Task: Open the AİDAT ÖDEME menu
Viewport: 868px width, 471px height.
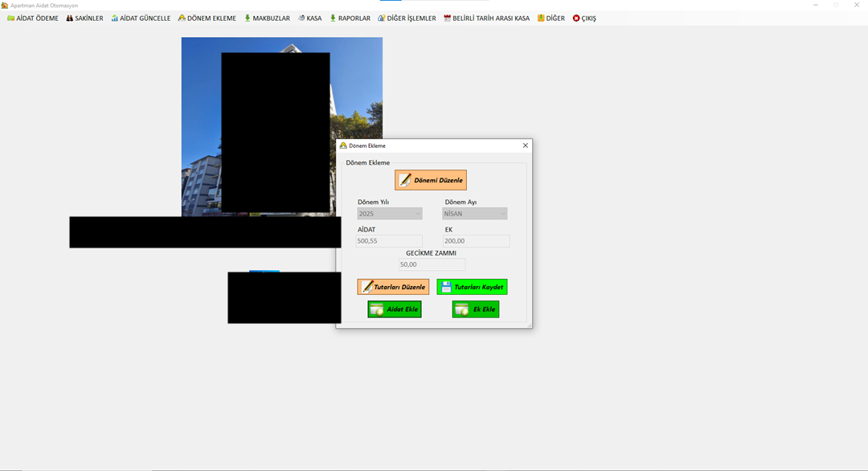Action: (33, 18)
